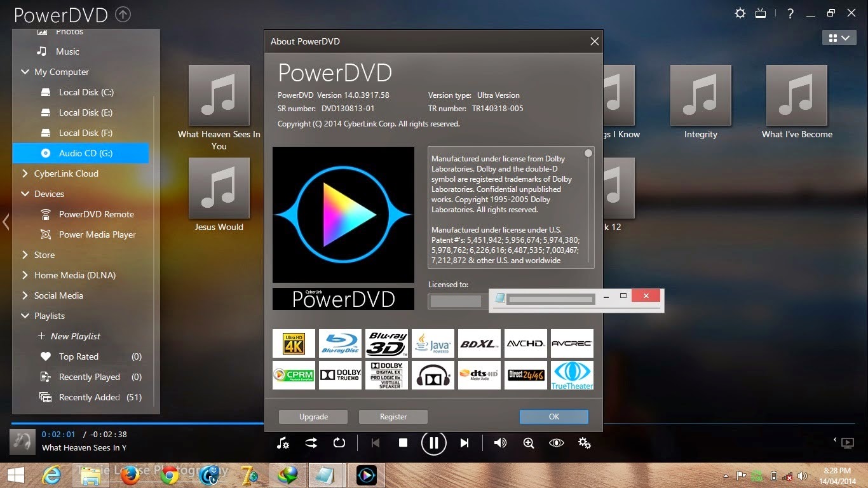Click the Direct 24/96 logo
This screenshot has height=488, width=868.
pyautogui.click(x=526, y=375)
